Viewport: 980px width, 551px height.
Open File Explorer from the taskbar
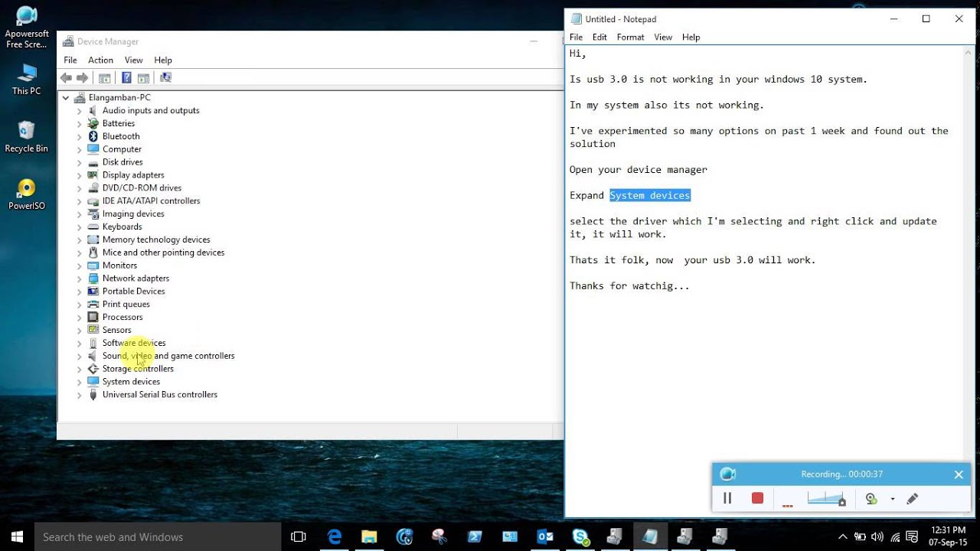pyautogui.click(x=369, y=537)
